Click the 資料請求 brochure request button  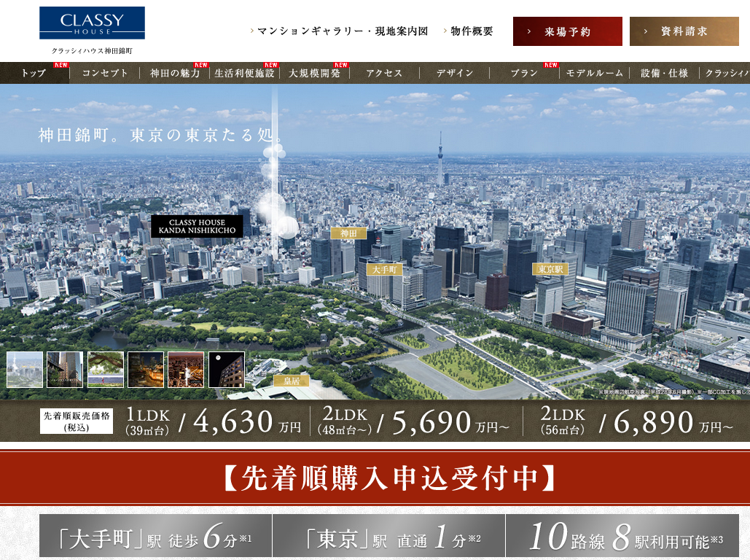pos(684,31)
